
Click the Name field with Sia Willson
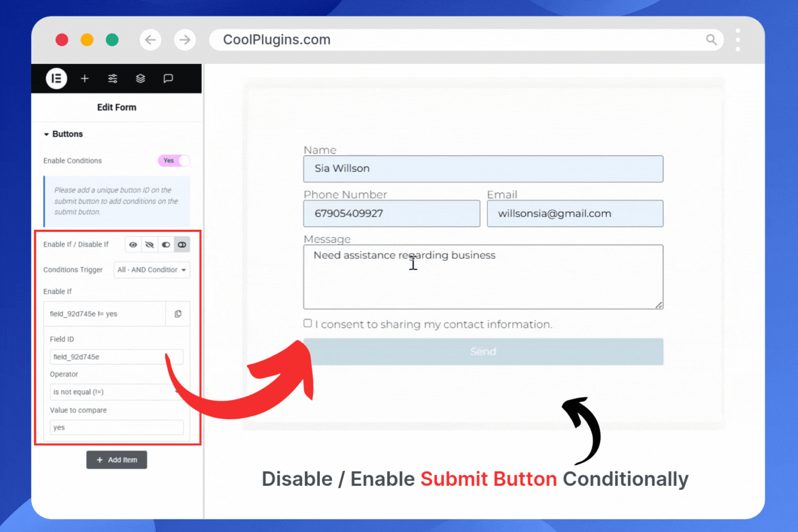[483, 169]
